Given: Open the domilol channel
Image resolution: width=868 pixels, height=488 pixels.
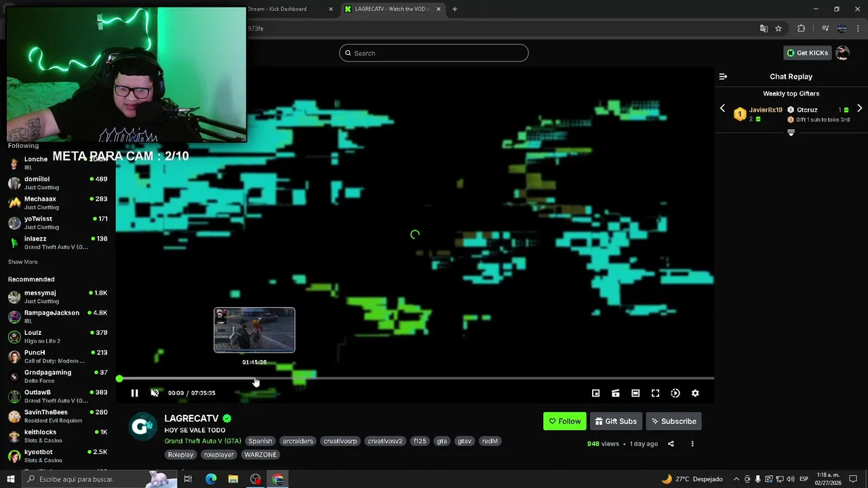Looking at the screenshot, I should coord(58,183).
